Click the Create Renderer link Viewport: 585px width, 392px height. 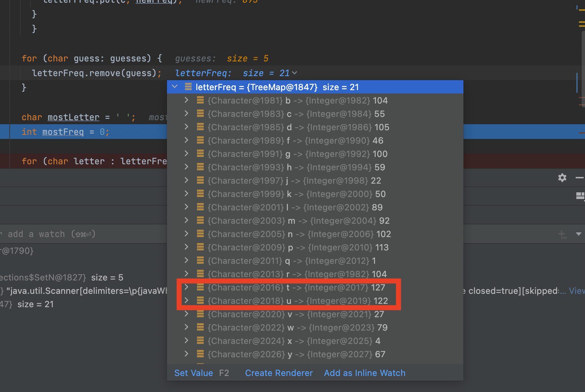click(x=279, y=373)
